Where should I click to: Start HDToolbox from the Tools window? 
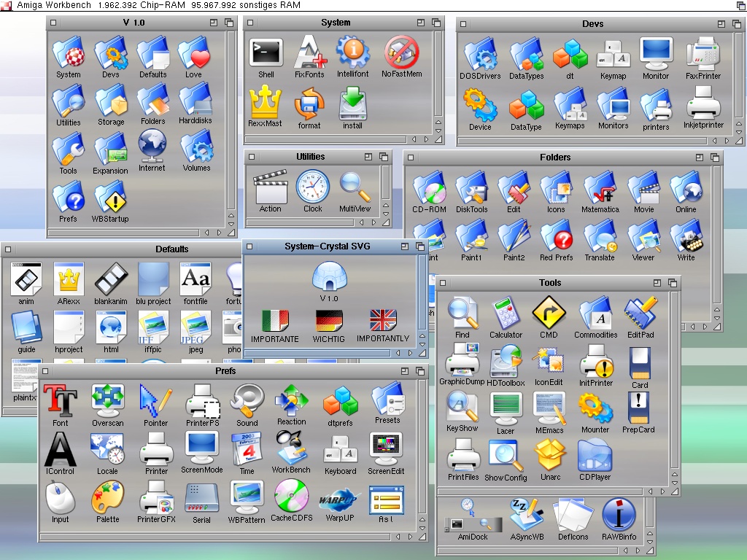point(506,362)
